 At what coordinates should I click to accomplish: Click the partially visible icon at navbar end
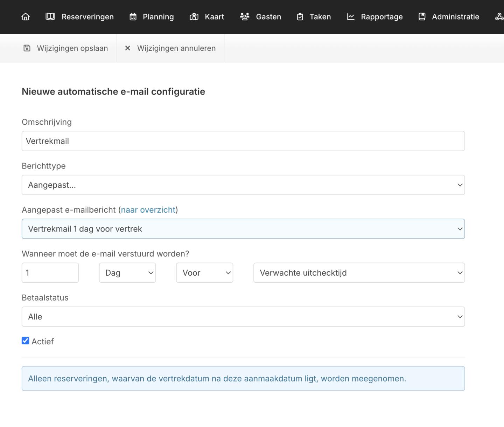click(x=499, y=17)
